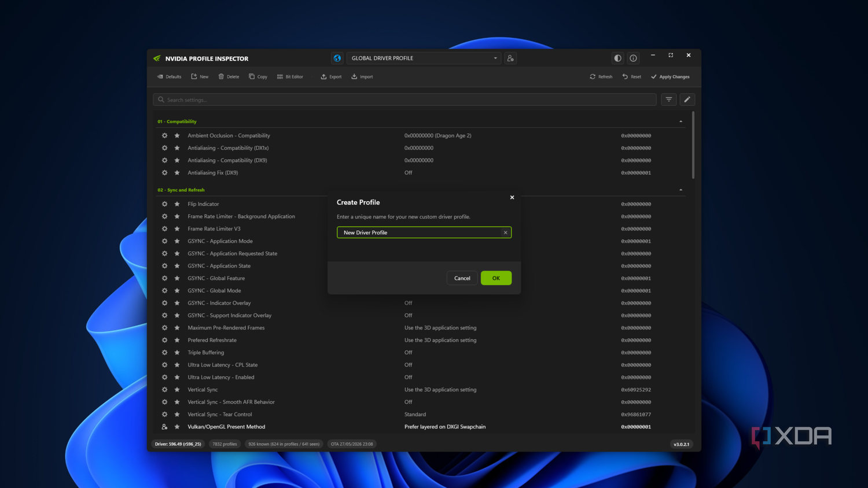The image size is (868, 488).
Task: Click the profile name text field in dialog
Action: point(424,232)
